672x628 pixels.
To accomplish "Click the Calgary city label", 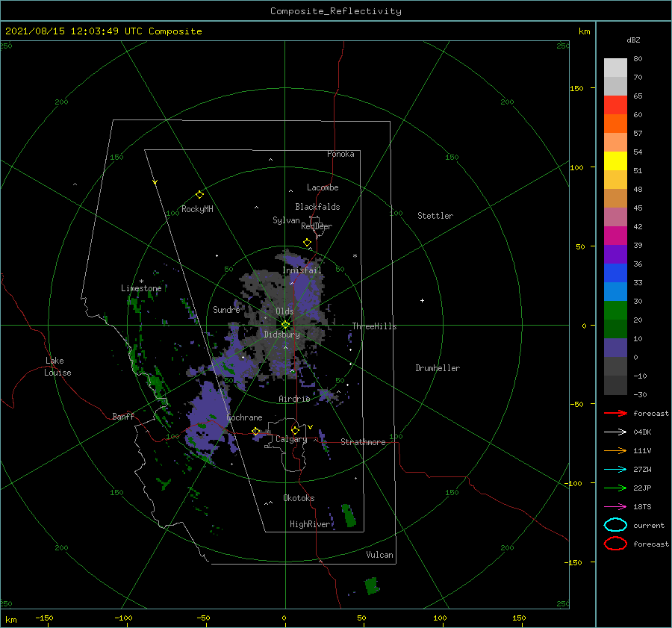I will coord(291,439).
